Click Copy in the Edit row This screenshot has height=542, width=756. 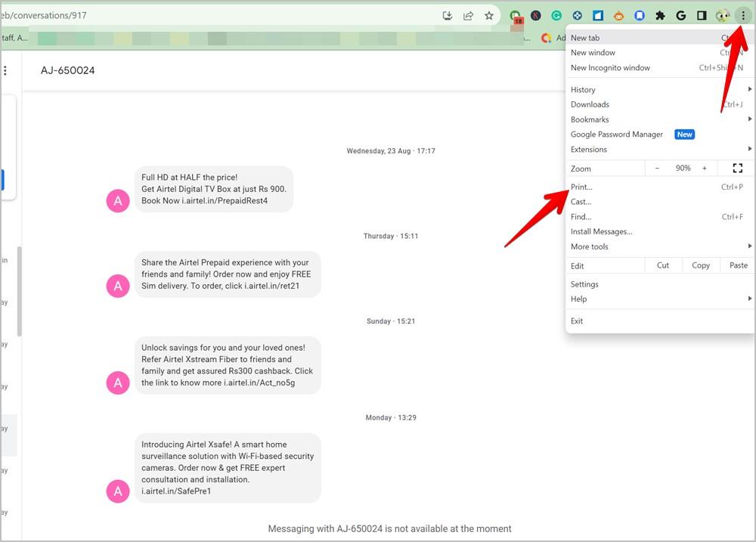point(701,265)
